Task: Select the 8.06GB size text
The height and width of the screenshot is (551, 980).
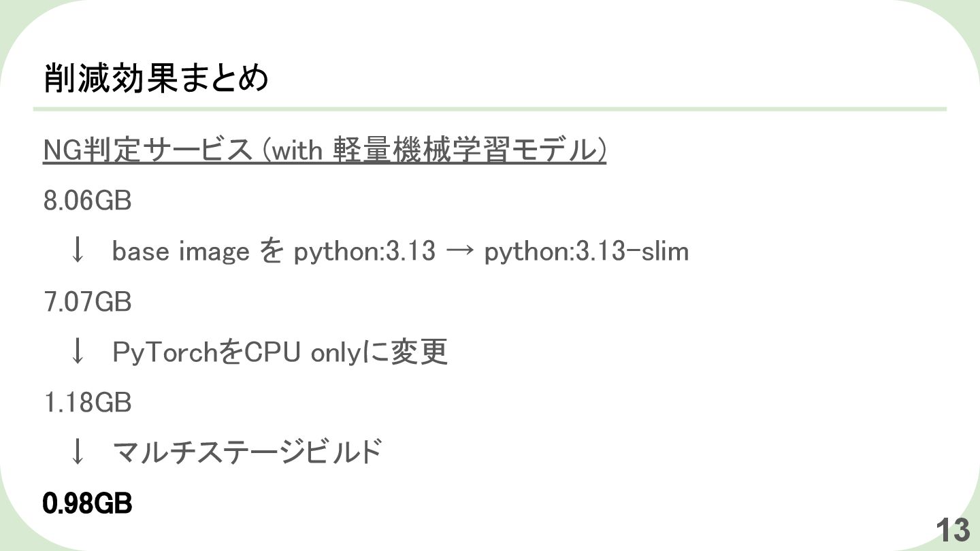Action: pos(87,201)
